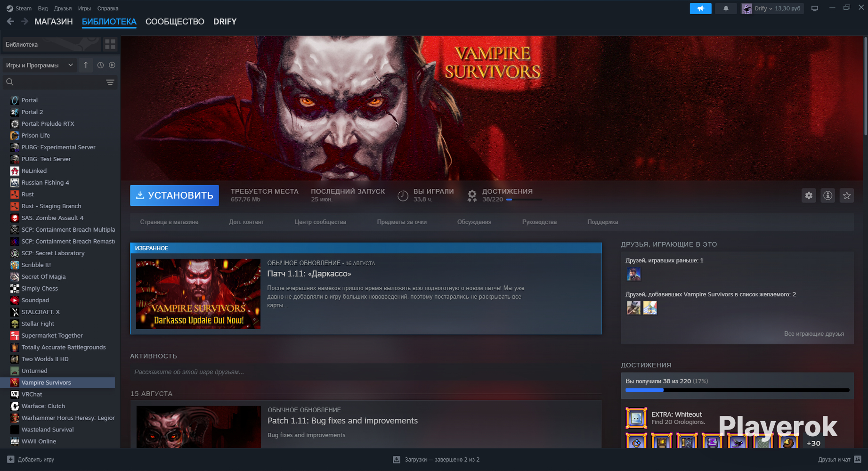The height and width of the screenshot is (471, 868).
Task: Open Патч 1.11: «Даркассо» news title
Action: click(309, 274)
